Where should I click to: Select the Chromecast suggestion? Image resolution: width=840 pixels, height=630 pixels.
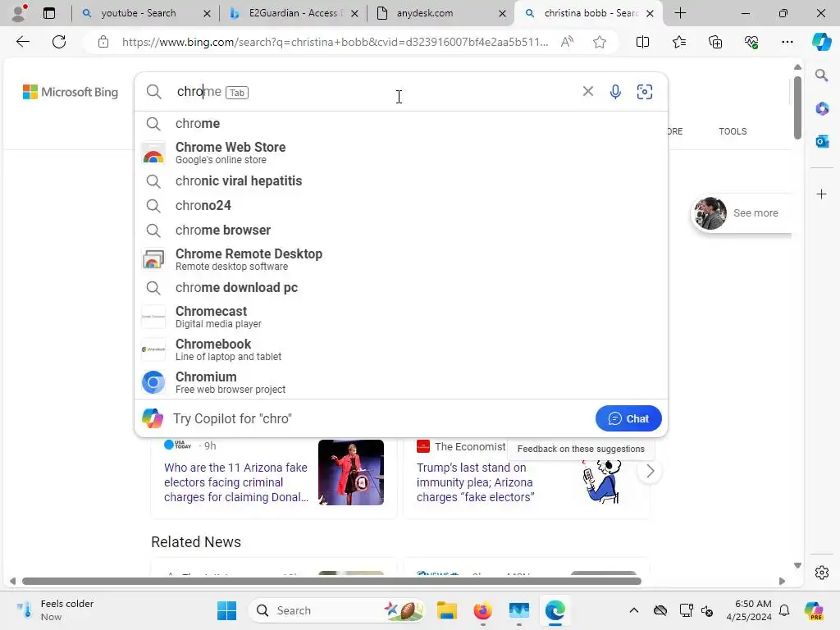point(400,317)
